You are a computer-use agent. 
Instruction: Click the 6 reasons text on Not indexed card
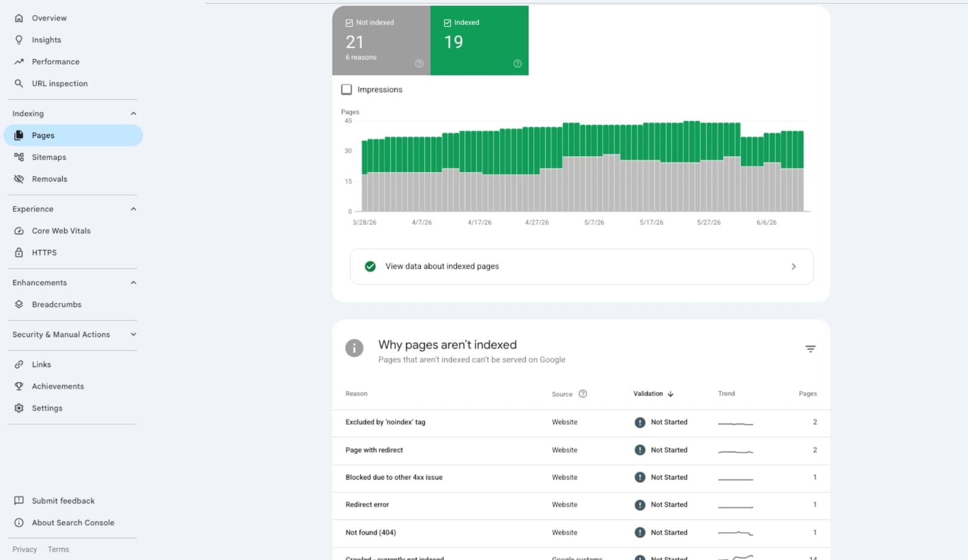tap(361, 57)
